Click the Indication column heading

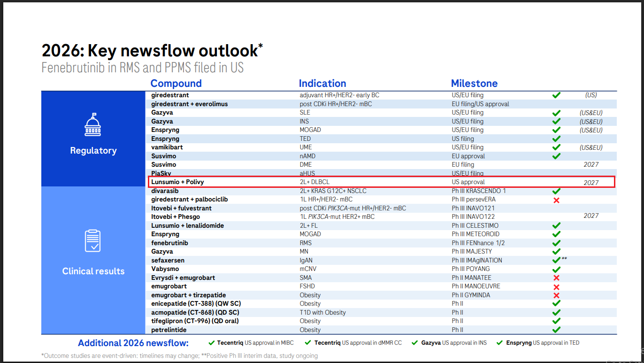(x=322, y=84)
